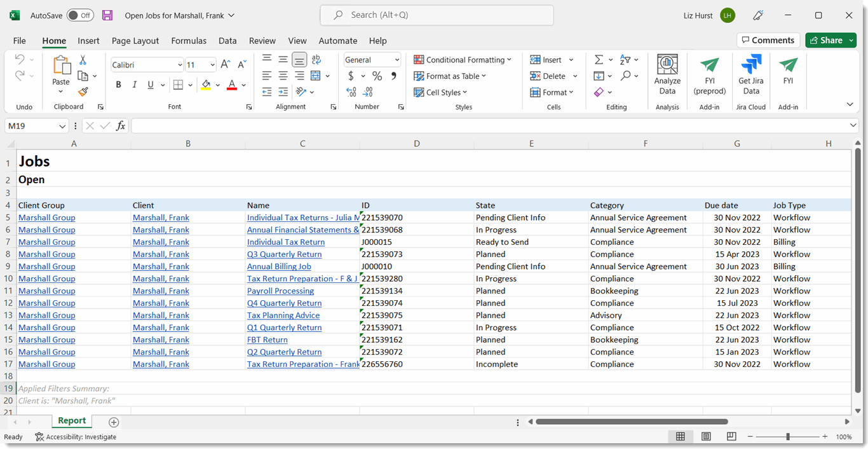868x449 pixels.
Task: Open the Borders dropdown arrow
Action: (x=190, y=85)
